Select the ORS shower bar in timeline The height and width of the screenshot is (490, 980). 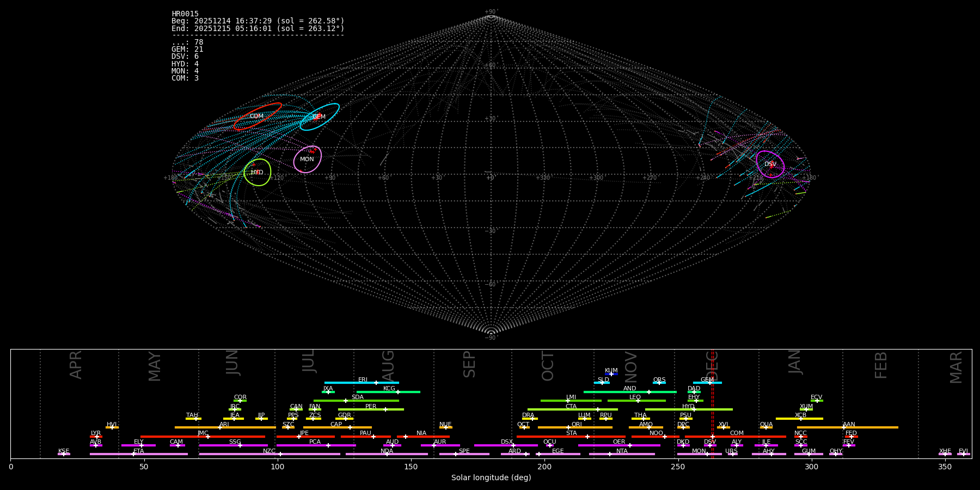[659, 383]
